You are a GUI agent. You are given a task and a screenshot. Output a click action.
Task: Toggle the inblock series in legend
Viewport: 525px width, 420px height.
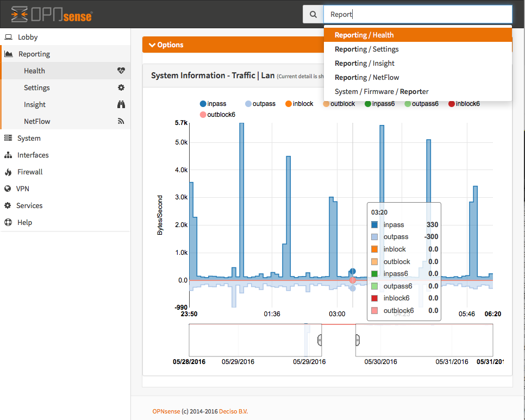tap(299, 104)
